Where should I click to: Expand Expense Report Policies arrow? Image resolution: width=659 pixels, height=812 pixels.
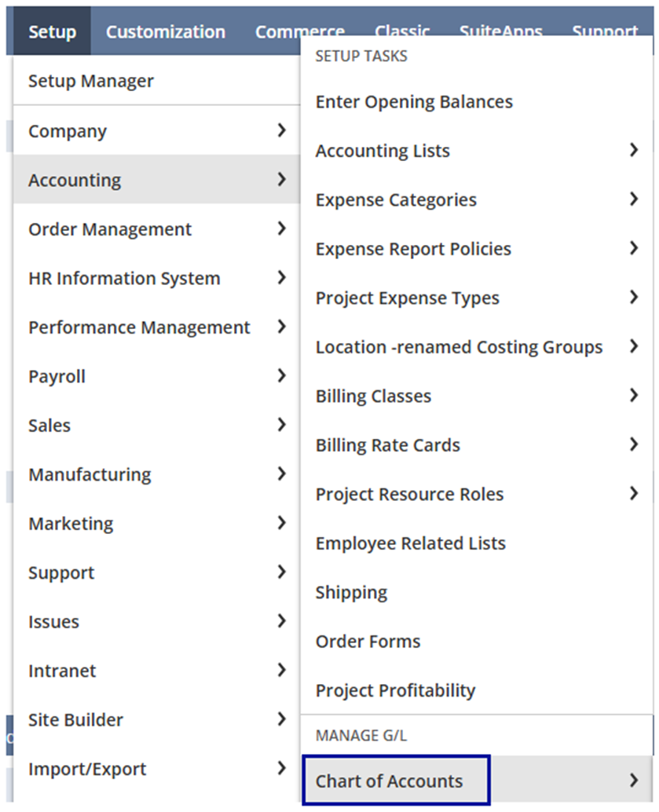(x=634, y=248)
